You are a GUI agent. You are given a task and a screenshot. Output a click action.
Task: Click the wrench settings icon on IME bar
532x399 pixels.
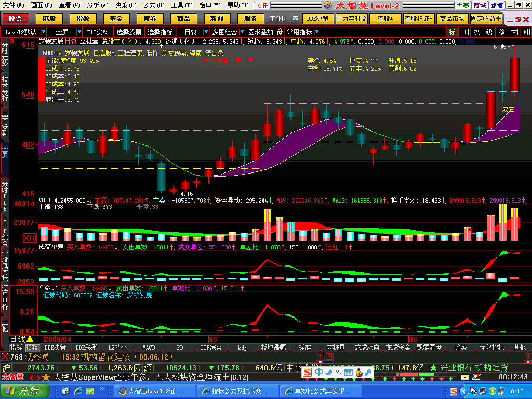[x=368, y=372]
